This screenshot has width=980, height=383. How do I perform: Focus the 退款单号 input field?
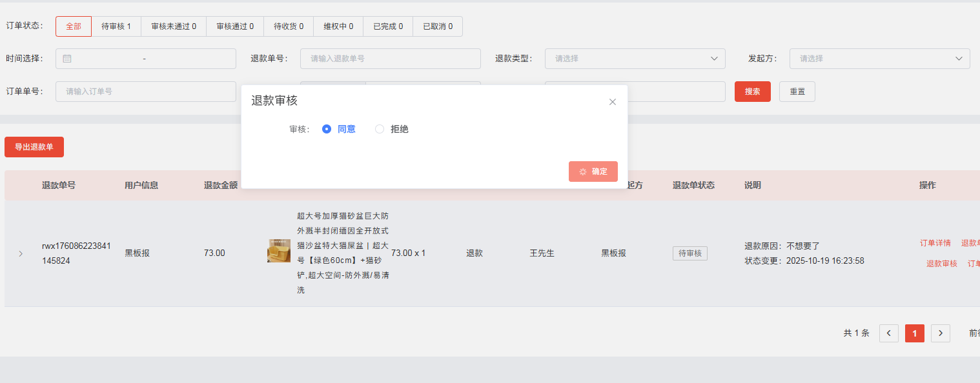(390, 59)
